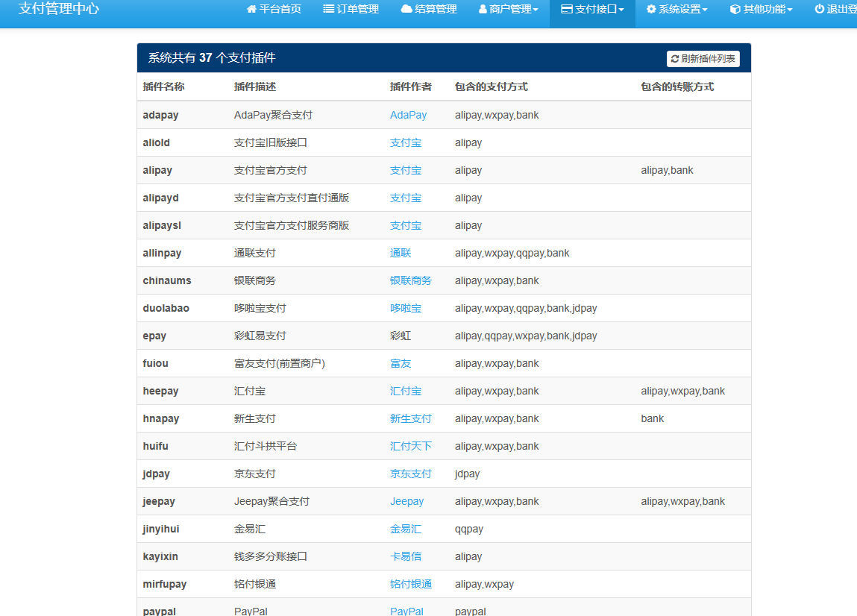
Task: Open the 金易汇 author link
Action: click(406, 529)
